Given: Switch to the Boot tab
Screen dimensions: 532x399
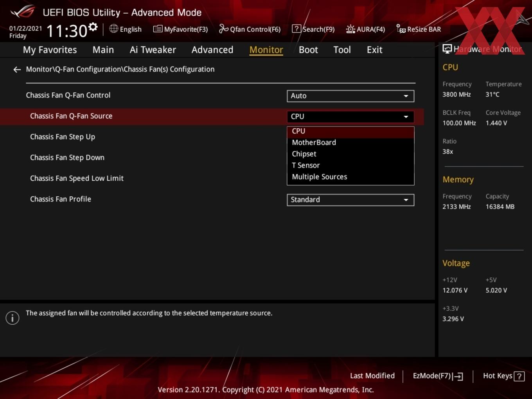Looking at the screenshot, I should (x=308, y=50).
